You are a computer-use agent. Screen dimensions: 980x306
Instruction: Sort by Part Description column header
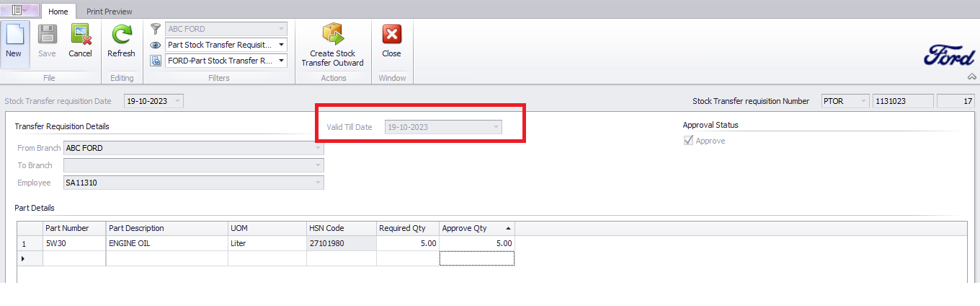coord(167,228)
